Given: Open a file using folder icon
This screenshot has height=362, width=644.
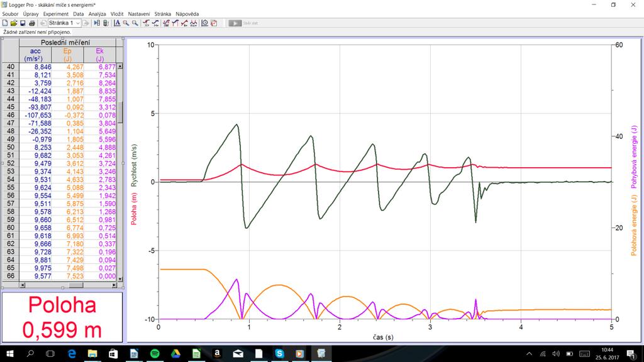Looking at the screenshot, I should pos(14,23).
